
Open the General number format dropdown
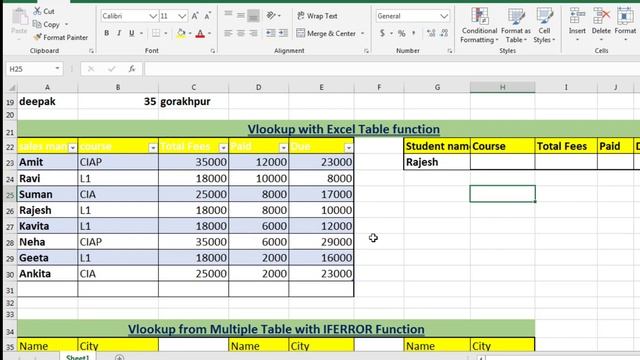[444, 16]
